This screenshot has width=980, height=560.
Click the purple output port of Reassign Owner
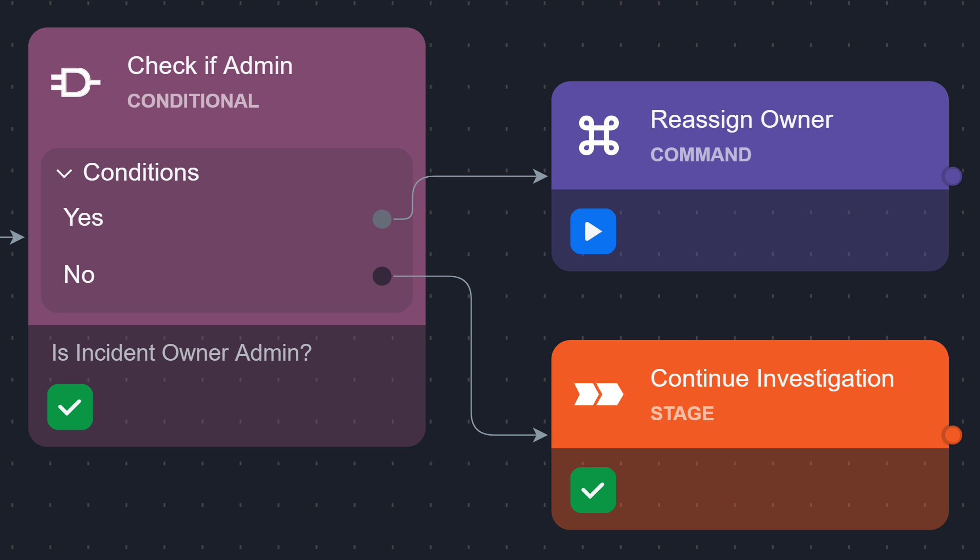coord(952,176)
